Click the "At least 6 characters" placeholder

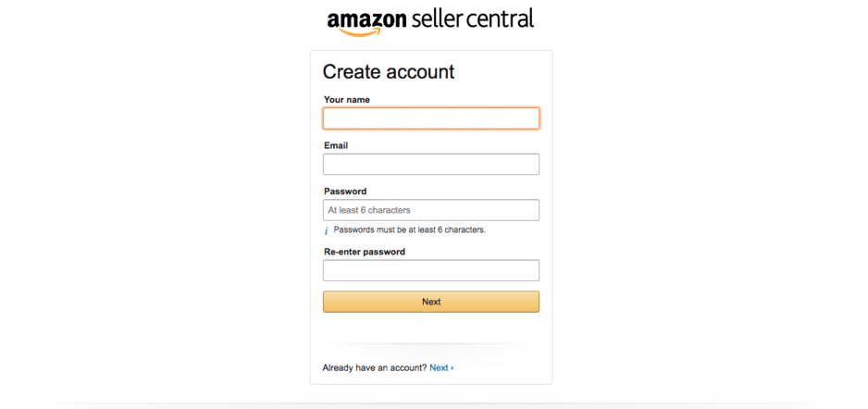click(369, 210)
